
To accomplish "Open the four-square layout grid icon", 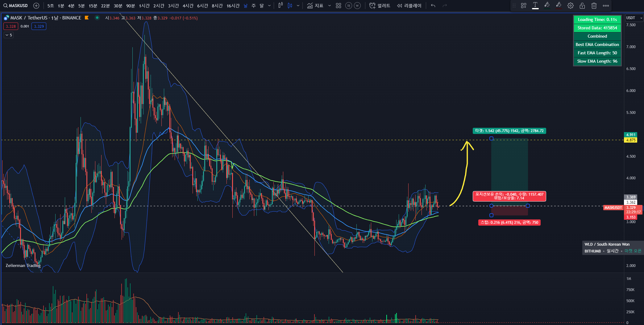I will pos(339,6).
